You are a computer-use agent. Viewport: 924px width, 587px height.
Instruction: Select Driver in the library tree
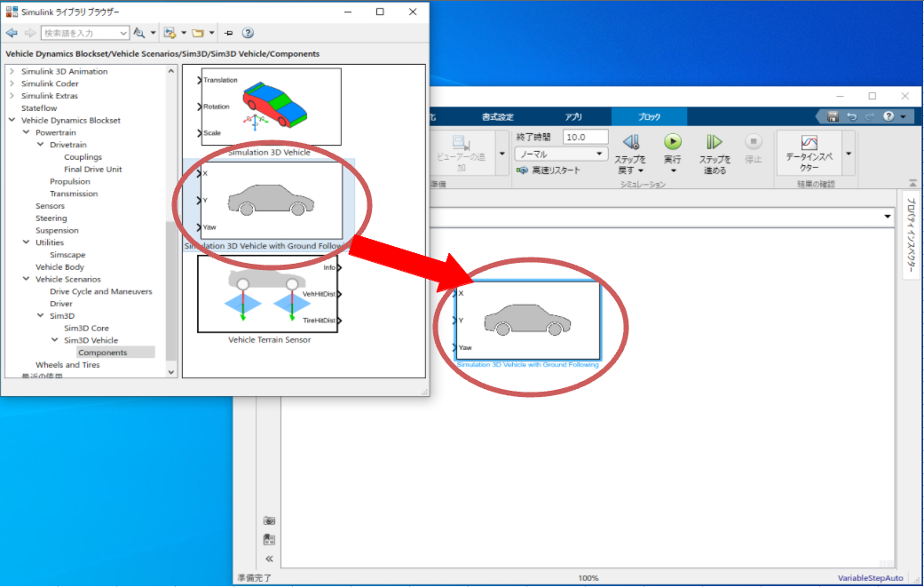coord(61,304)
